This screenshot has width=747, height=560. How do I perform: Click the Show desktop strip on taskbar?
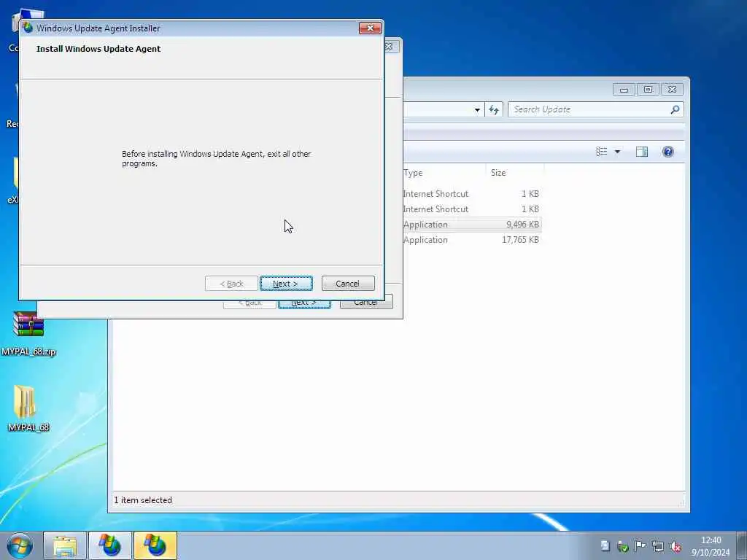pos(742,545)
